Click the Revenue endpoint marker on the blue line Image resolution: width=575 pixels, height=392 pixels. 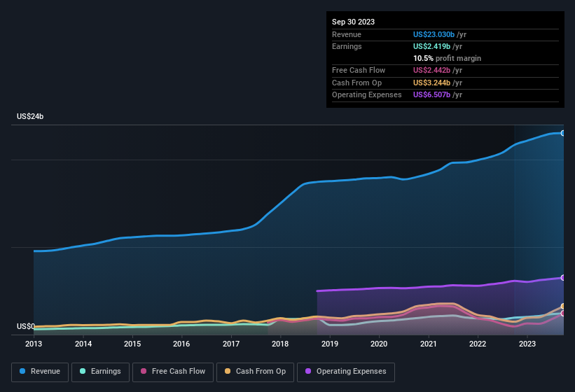(563, 133)
